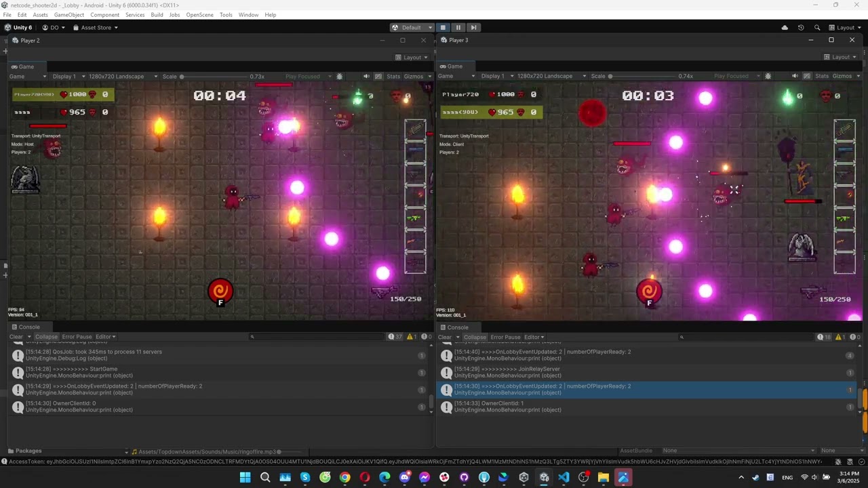Open the Services menu

(135, 15)
